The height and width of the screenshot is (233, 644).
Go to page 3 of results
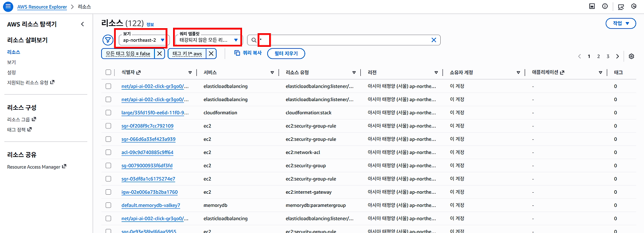608,56
